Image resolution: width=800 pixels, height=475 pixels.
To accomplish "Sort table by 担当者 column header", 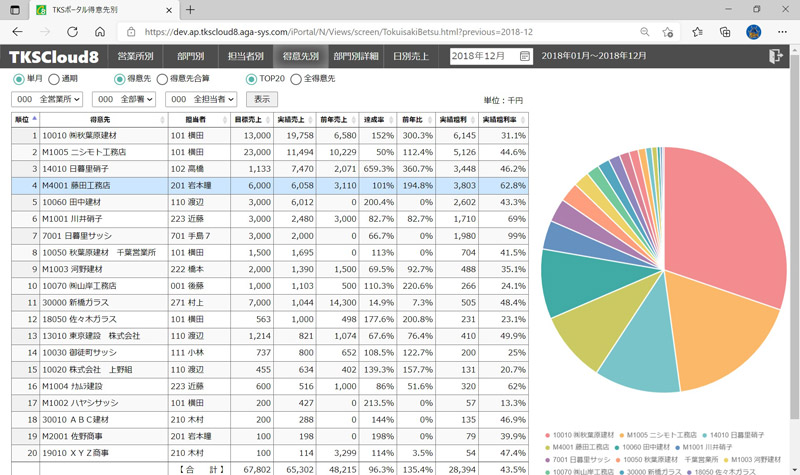I will pyautogui.click(x=199, y=119).
